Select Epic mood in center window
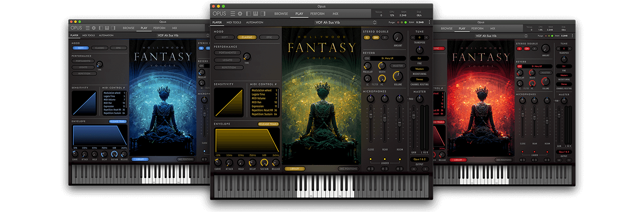The width and height of the screenshot is (644, 212). 269,37
